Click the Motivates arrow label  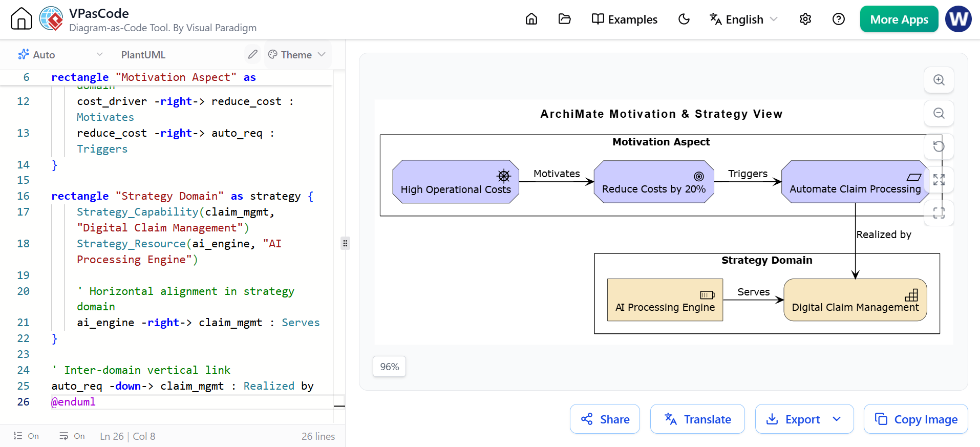coord(557,174)
